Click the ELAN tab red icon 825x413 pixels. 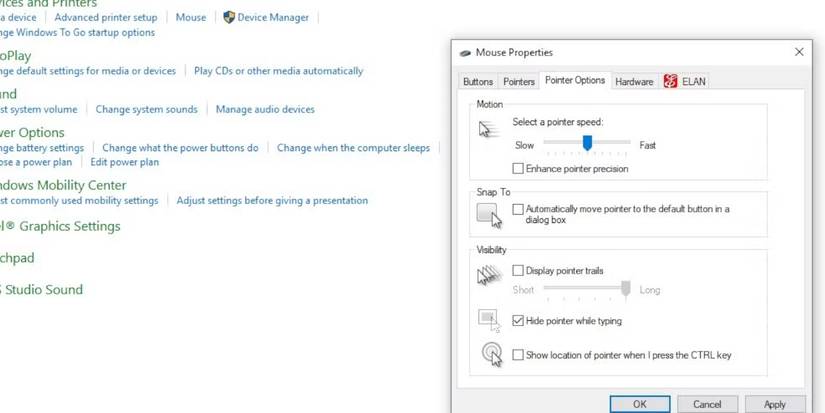pyautogui.click(x=670, y=82)
